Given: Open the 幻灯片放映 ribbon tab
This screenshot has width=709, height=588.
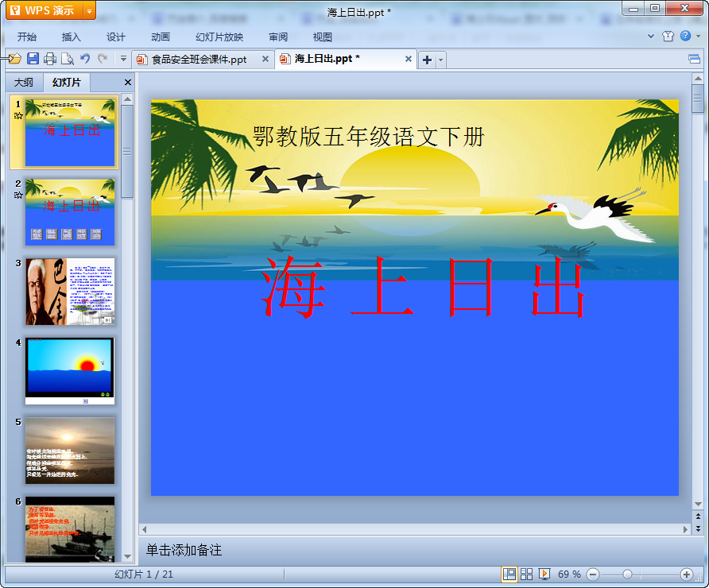Looking at the screenshot, I should pos(219,37).
